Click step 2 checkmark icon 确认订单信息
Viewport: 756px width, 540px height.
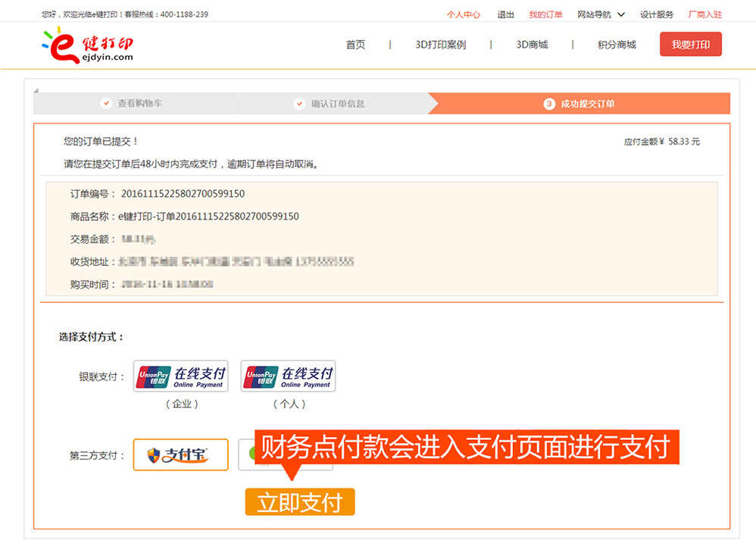pyautogui.click(x=300, y=104)
